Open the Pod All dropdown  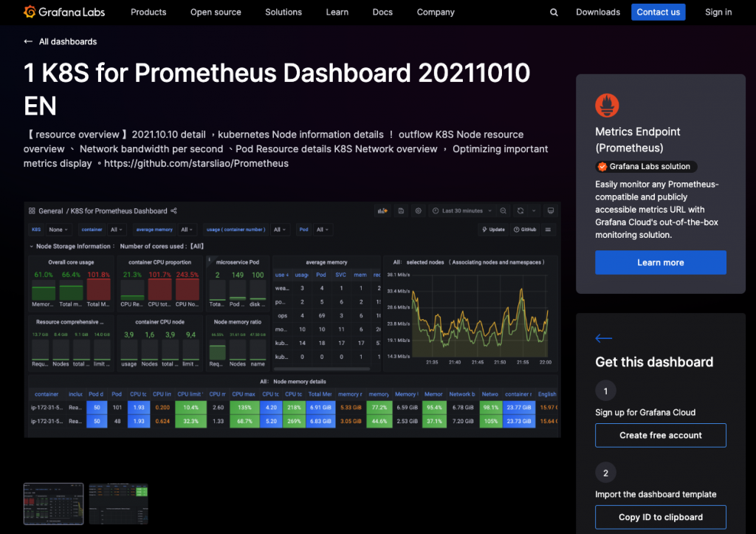coord(322,230)
